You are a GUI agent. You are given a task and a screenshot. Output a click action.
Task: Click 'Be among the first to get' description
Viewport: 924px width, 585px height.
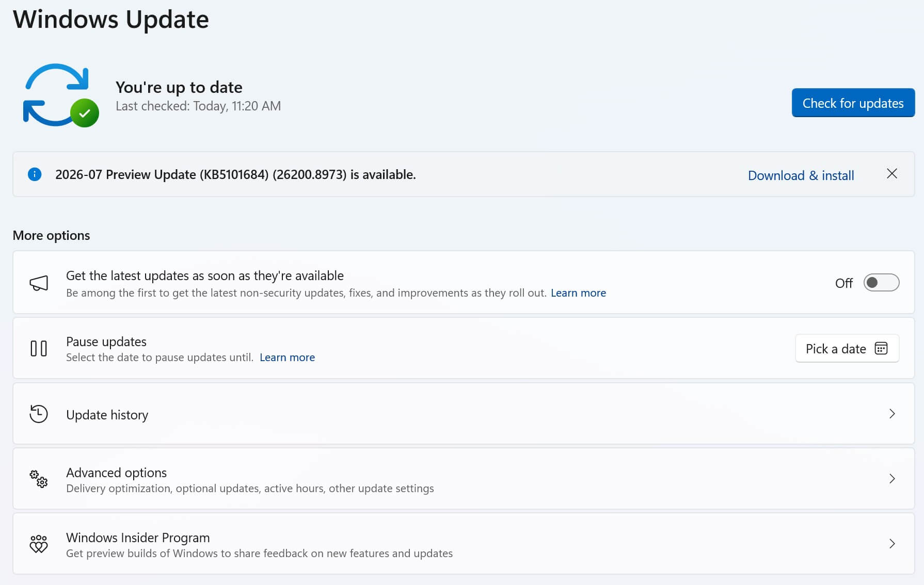306,293
